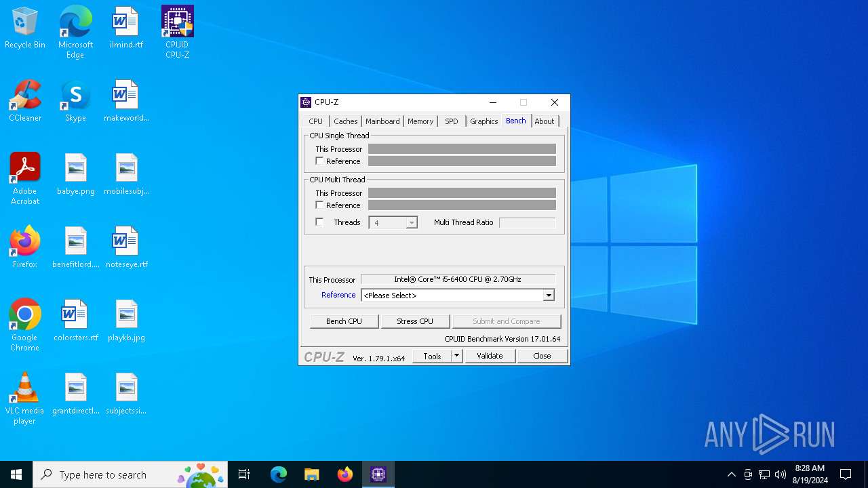Click the Stress CPU button
The width and height of the screenshot is (868, 488).
tap(415, 321)
